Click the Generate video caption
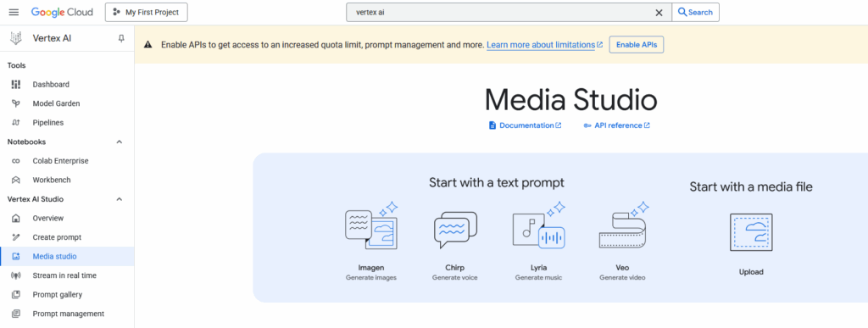Screen dimensions: 868x328 point(622,278)
